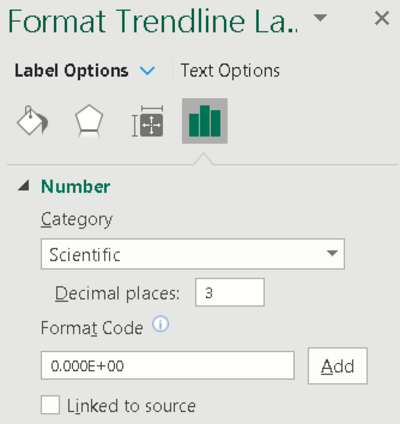Collapse the Number section triangle
400x424 pixels.
24,185
